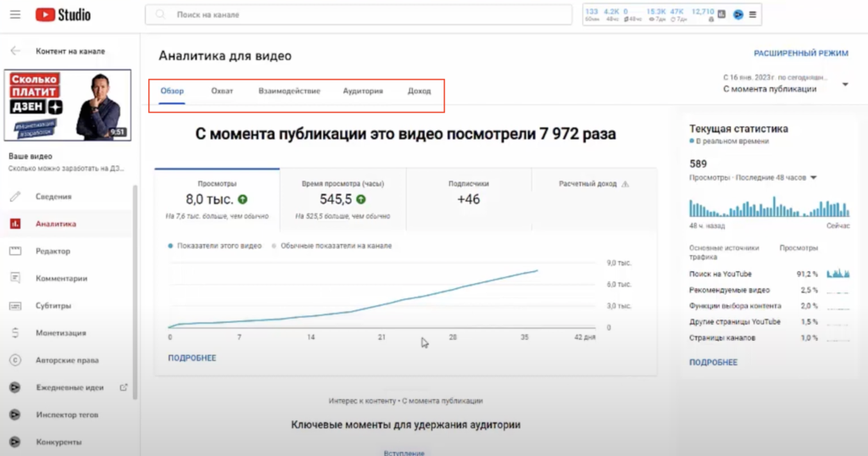This screenshot has width=868, height=456.
Task: Expand the Последние 48 часов views dropdown
Action: (813, 178)
